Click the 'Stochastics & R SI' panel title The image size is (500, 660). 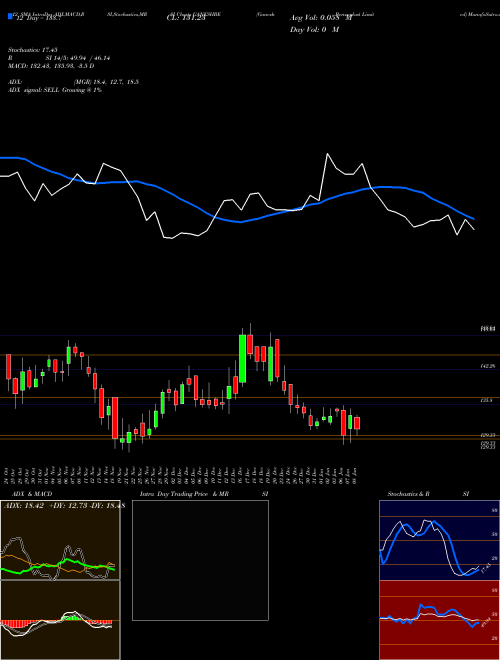[428, 494]
